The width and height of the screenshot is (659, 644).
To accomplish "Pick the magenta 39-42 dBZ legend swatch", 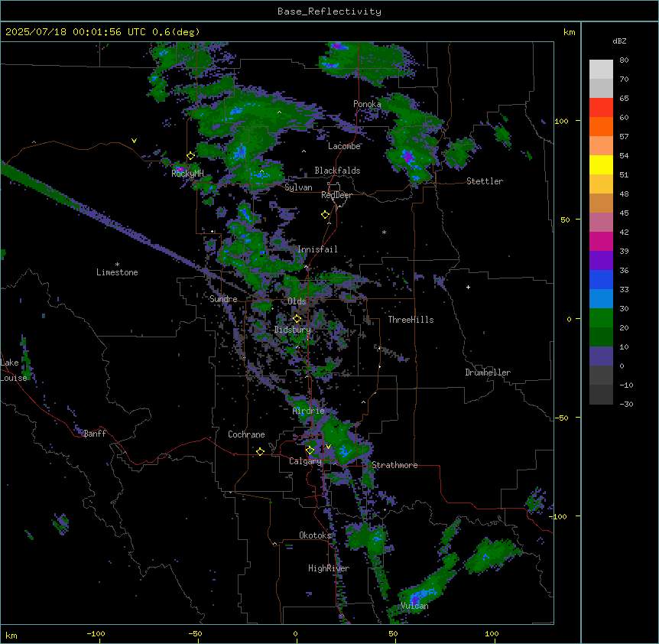I will [601, 241].
